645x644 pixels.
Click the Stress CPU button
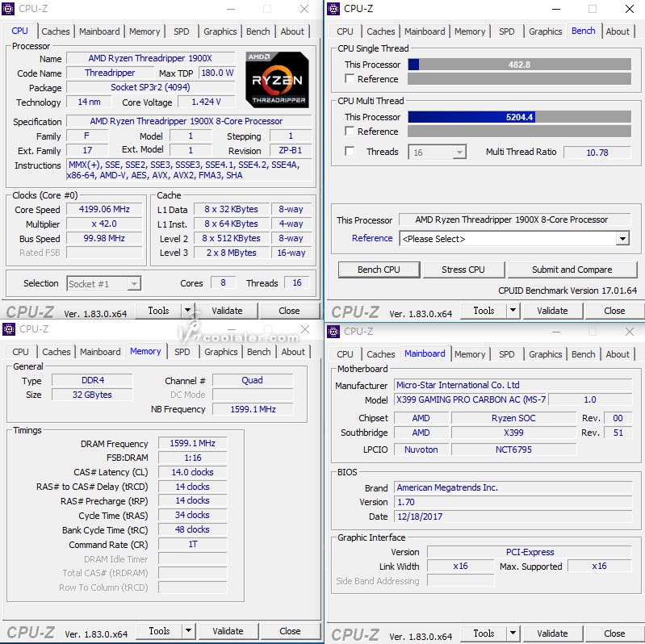[463, 270]
